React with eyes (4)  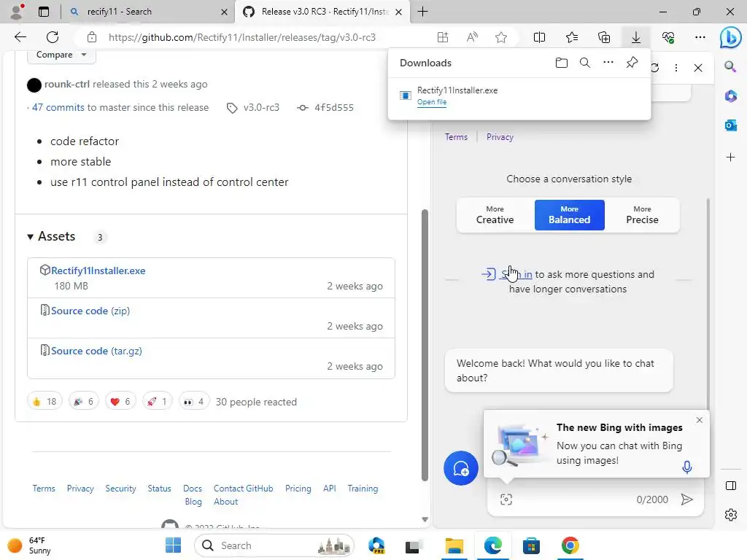(193, 402)
